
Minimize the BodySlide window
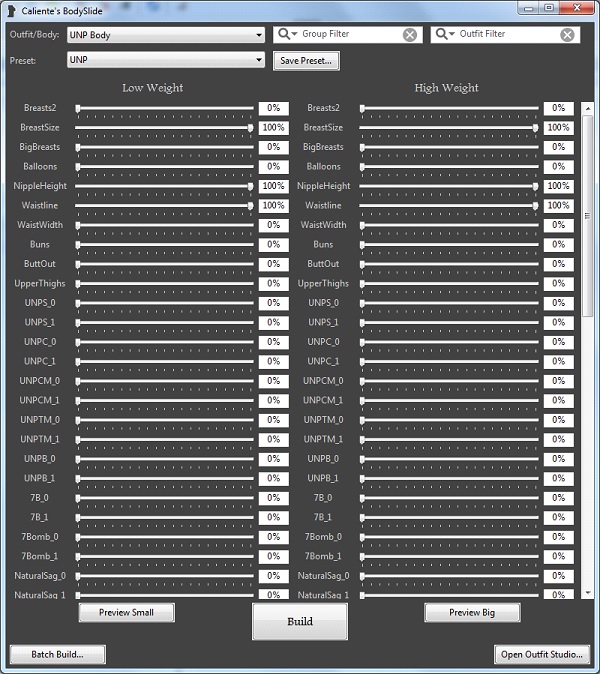coord(529,8)
